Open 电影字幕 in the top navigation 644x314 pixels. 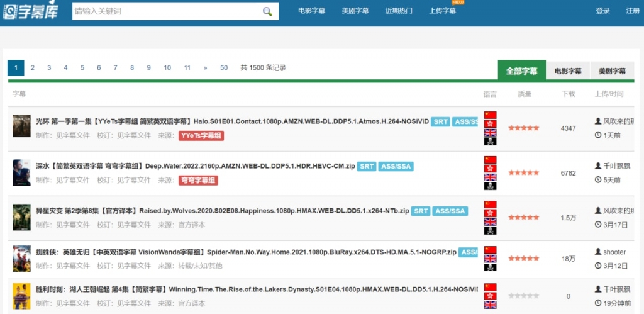312,11
